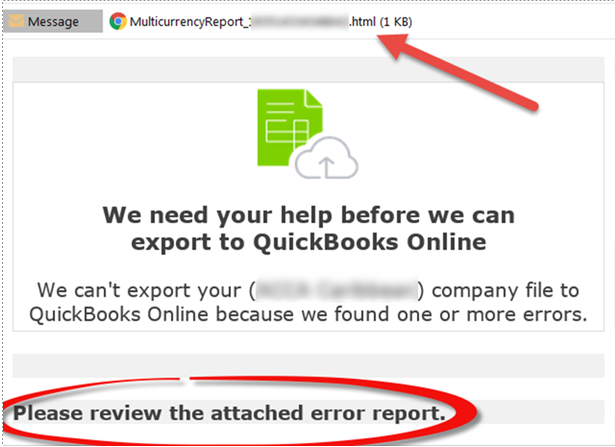
Task: Click the (1 KB) attachment size label
Action: [396, 22]
